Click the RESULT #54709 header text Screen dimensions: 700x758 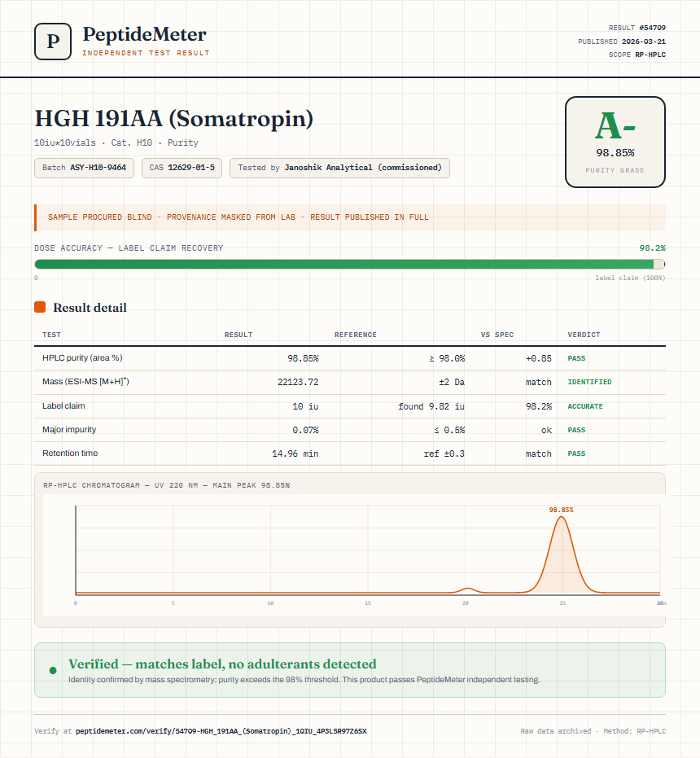(x=637, y=28)
